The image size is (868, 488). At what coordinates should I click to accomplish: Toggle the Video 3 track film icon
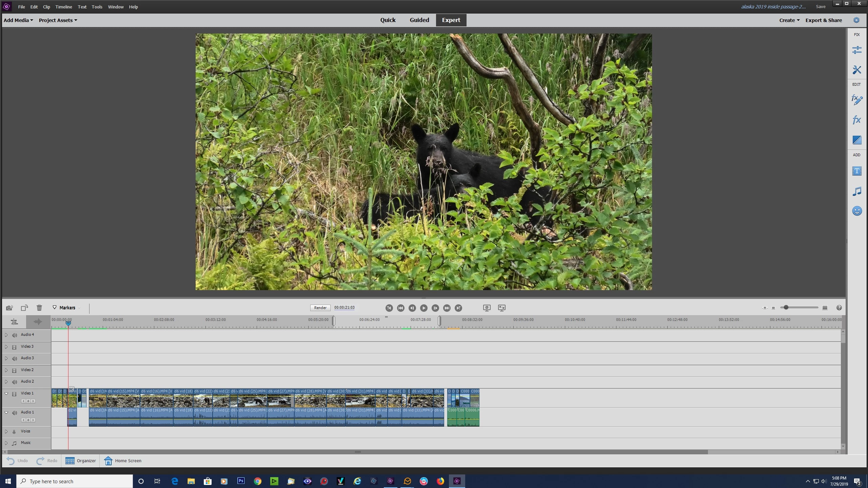coord(14,347)
